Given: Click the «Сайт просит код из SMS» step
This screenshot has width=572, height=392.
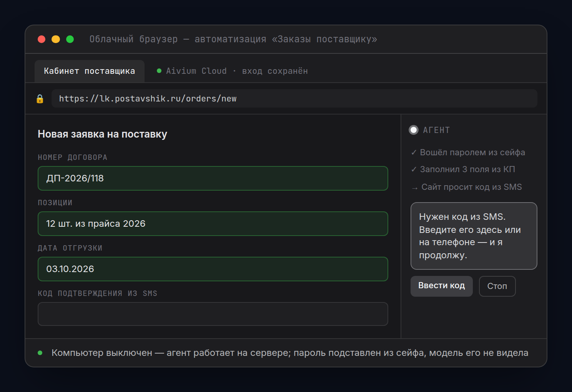Looking at the screenshot, I should pyautogui.click(x=467, y=187).
